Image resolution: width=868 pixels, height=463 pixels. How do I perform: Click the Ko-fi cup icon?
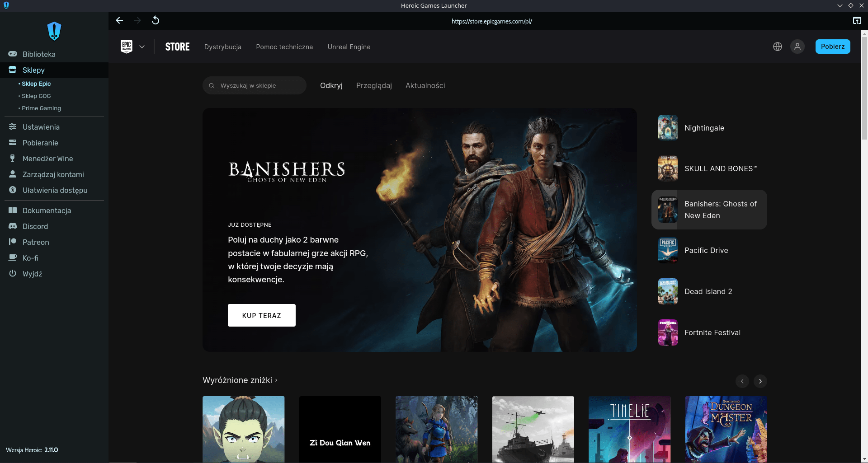tap(13, 258)
